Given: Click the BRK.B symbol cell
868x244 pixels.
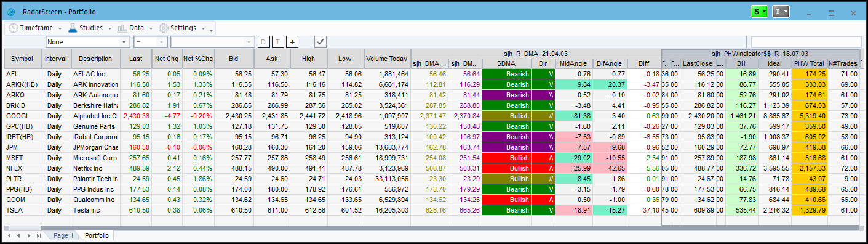Looking at the screenshot, I should coord(22,105).
